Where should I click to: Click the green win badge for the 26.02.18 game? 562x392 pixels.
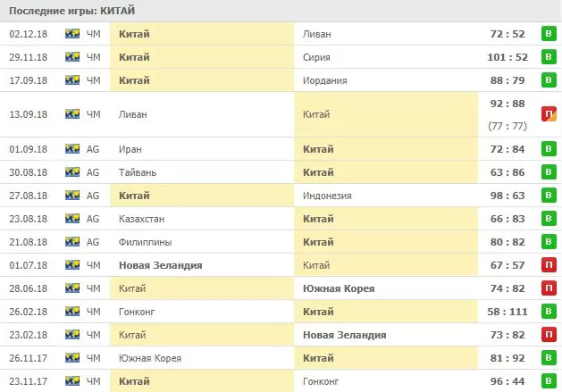(x=549, y=312)
